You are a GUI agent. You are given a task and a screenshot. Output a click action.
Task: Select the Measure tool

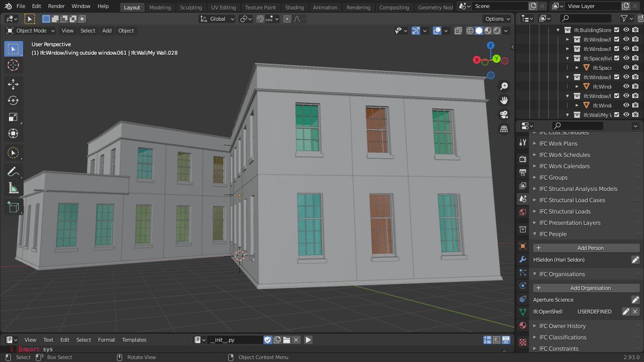pyautogui.click(x=13, y=189)
